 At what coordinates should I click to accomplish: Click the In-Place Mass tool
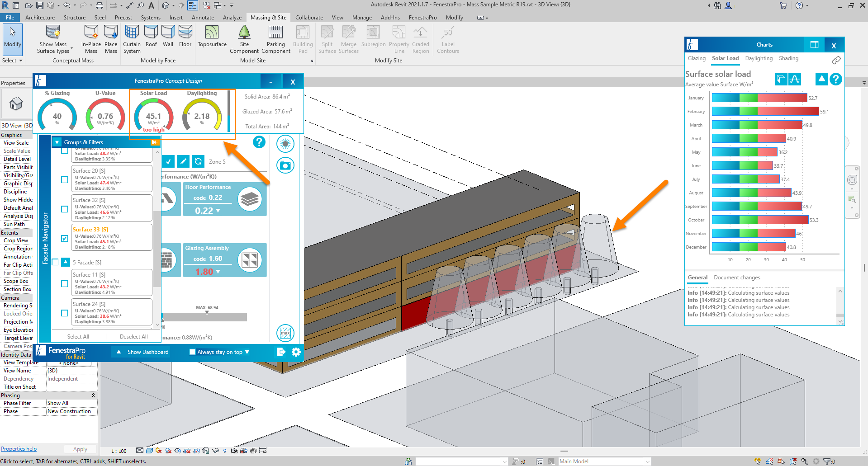pos(91,39)
